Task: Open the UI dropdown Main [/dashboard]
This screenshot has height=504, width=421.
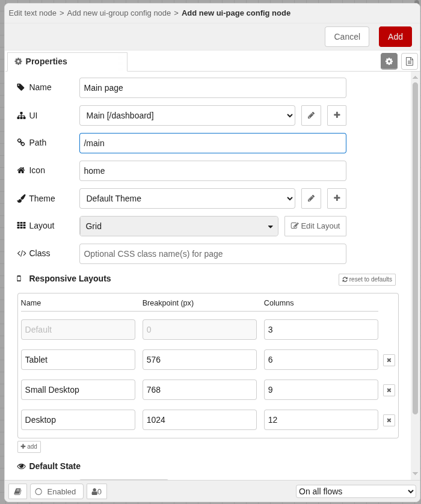Action: point(187,115)
